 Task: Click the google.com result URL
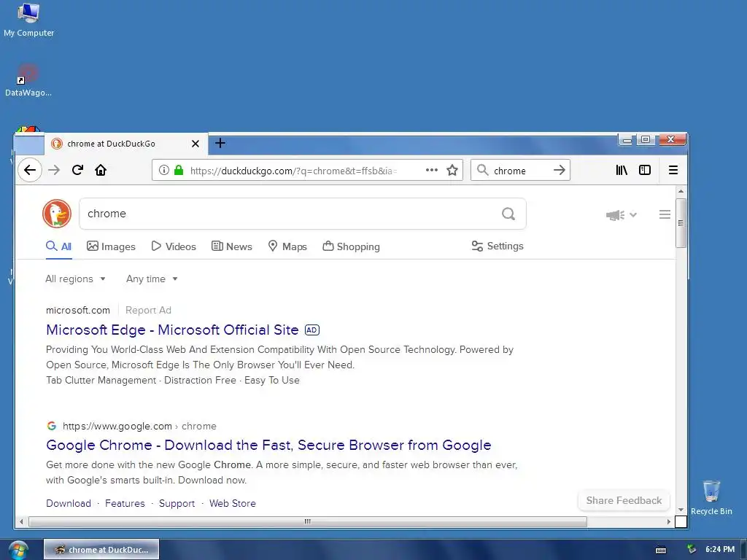(x=139, y=426)
